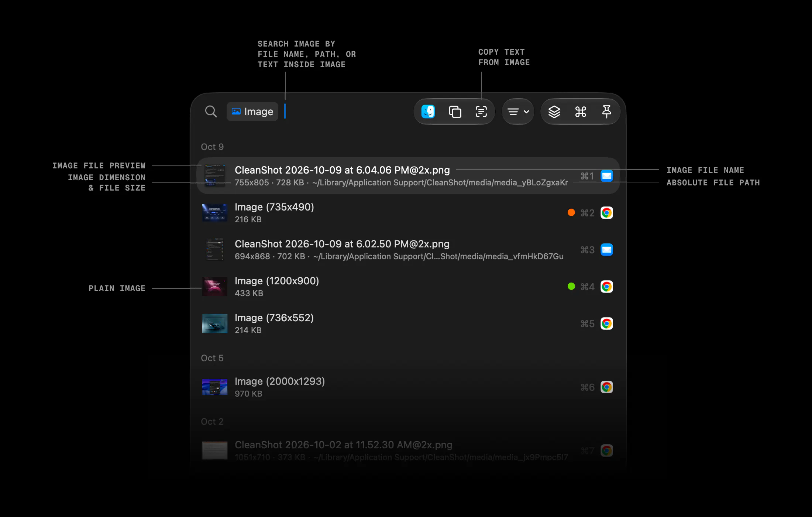This screenshot has width=812, height=517.
Task: Select Image (735x490) entry
Action: point(408,213)
